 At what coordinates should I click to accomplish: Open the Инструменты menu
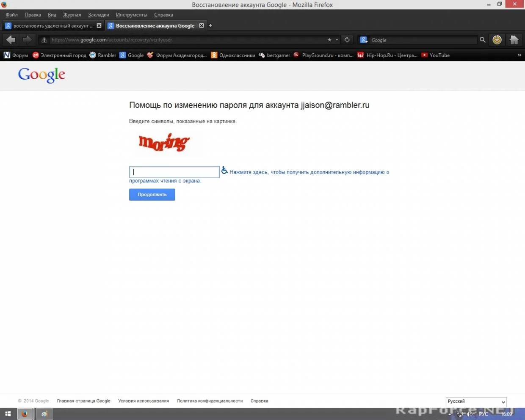[x=132, y=15]
